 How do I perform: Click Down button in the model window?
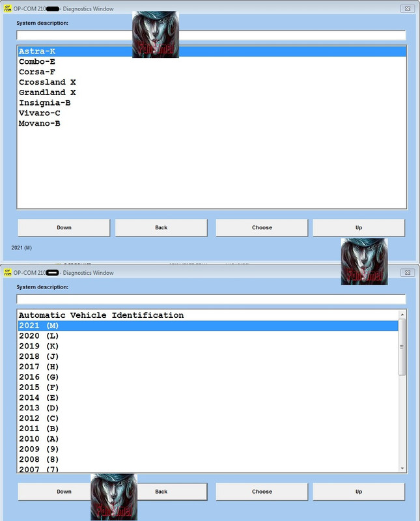pos(64,227)
